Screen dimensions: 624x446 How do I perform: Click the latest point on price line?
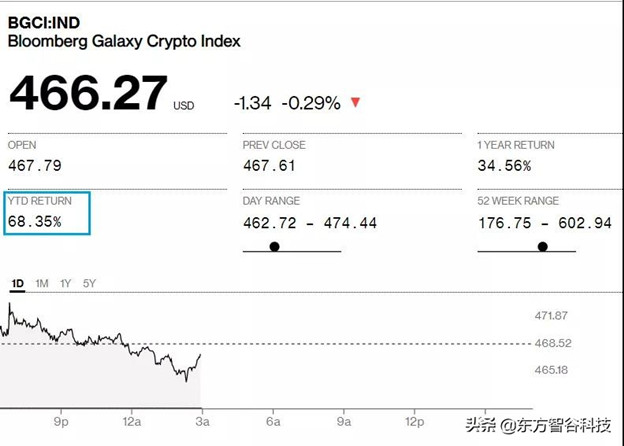(200, 354)
